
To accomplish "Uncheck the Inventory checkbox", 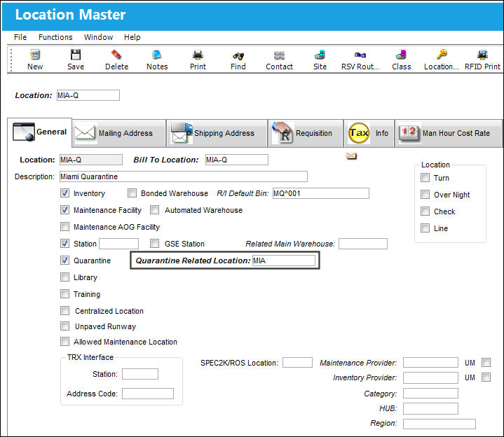I will [x=64, y=193].
